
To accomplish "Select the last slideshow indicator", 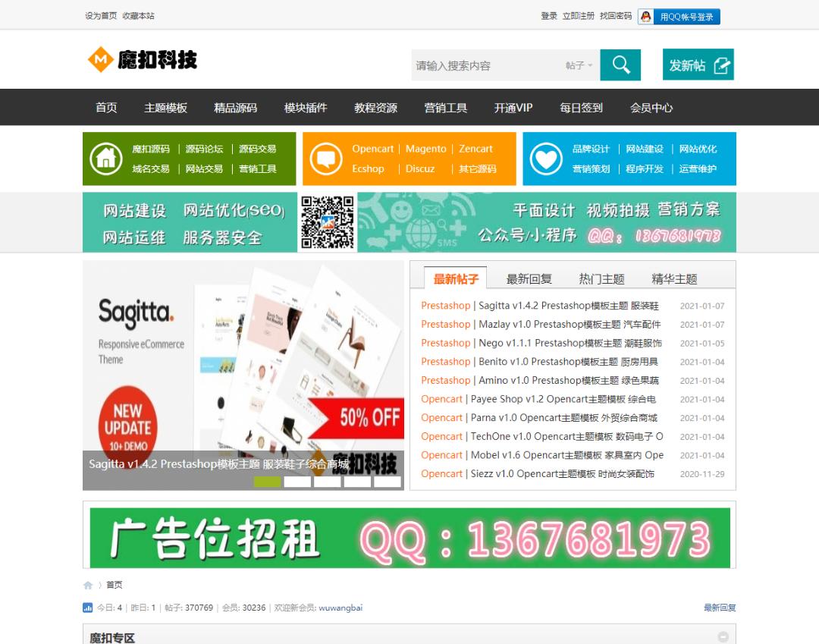I will [388, 482].
